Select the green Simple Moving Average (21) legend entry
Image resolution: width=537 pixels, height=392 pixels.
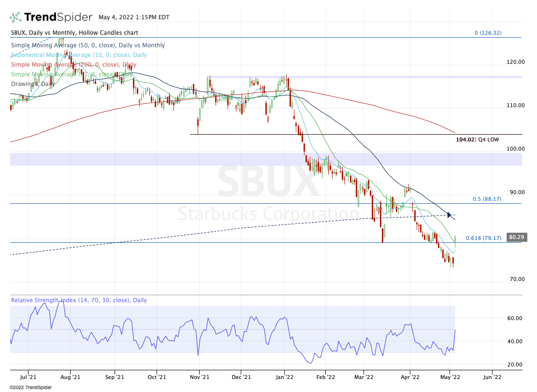click(72, 74)
